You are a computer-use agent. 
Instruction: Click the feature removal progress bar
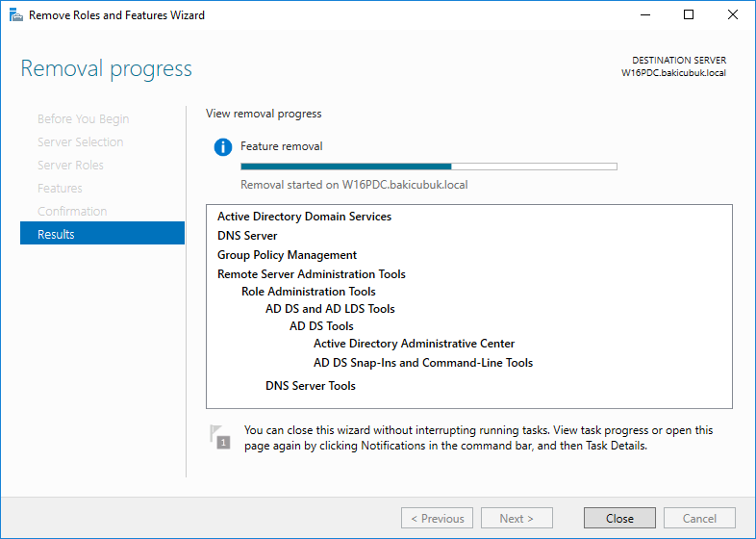pyautogui.click(x=429, y=167)
